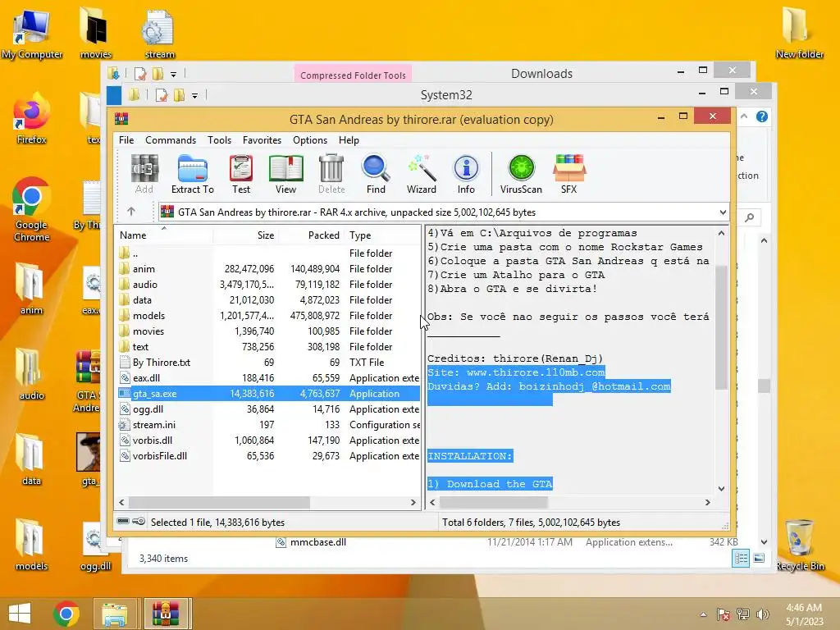Open Chrome from the taskbar
Image resolution: width=840 pixels, height=630 pixels.
[x=66, y=614]
